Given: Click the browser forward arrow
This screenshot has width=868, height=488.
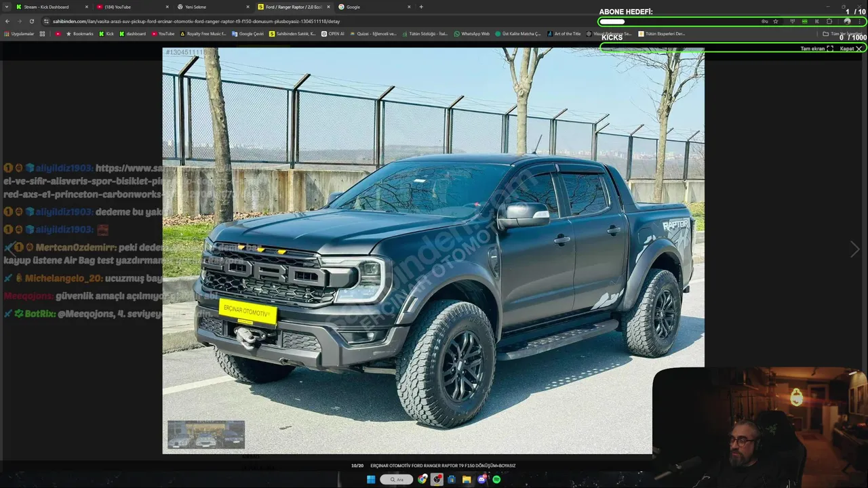Looking at the screenshot, I should coord(20,21).
